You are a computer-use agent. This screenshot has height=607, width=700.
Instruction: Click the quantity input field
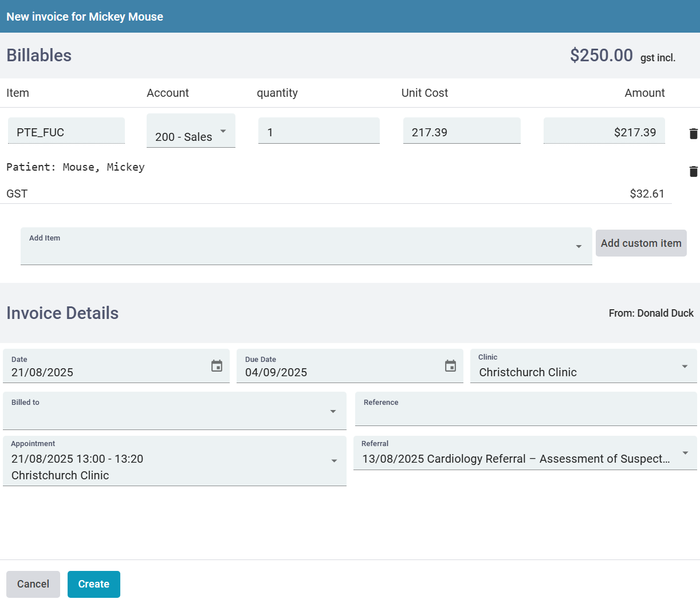(x=318, y=131)
